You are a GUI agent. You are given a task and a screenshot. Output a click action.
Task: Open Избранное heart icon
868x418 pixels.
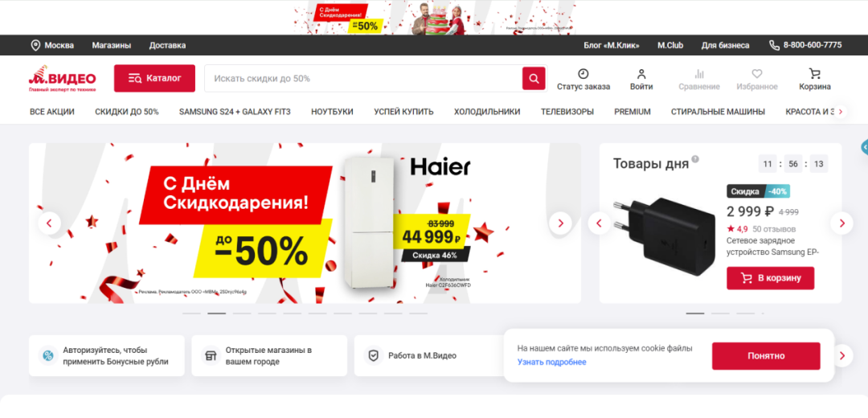tap(757, 74)
